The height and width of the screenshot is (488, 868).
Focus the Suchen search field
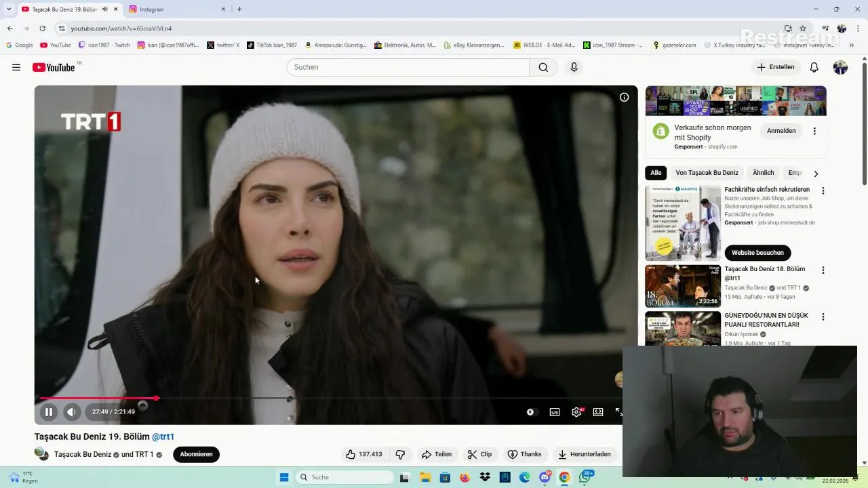[x=408, y=67]
